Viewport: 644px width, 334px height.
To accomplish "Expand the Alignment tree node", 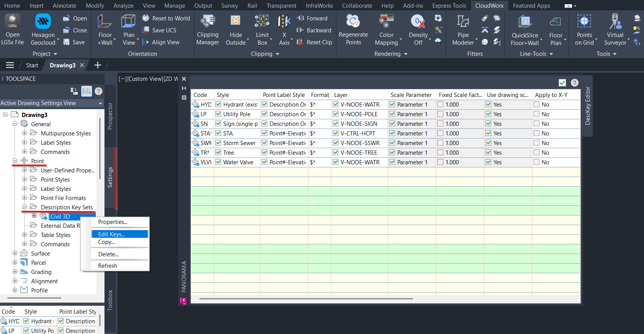I will pyautogui.click(x=15, y=281).
